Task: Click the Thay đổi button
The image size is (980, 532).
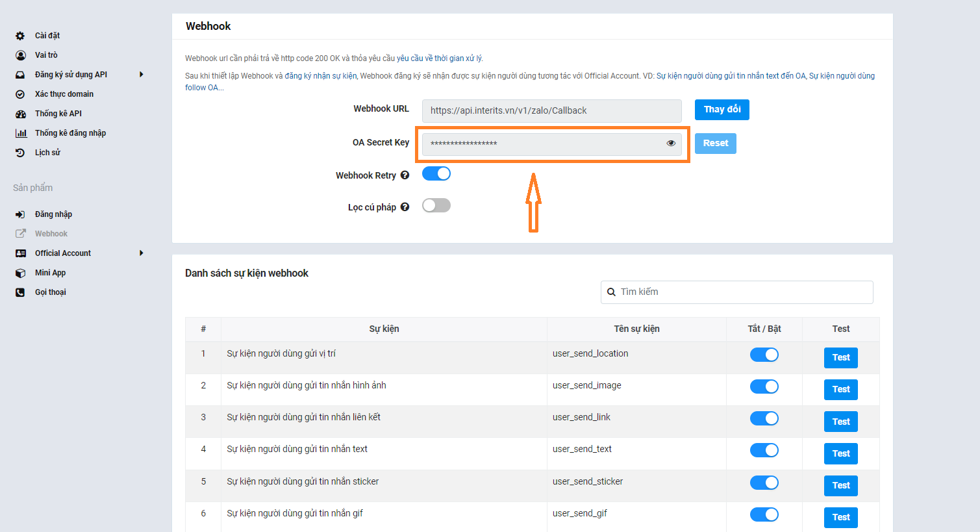Action: pos(722,110)
